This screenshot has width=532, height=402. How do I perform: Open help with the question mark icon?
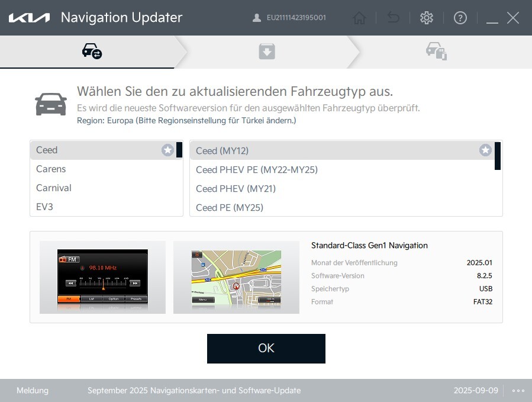coord(460,18)
